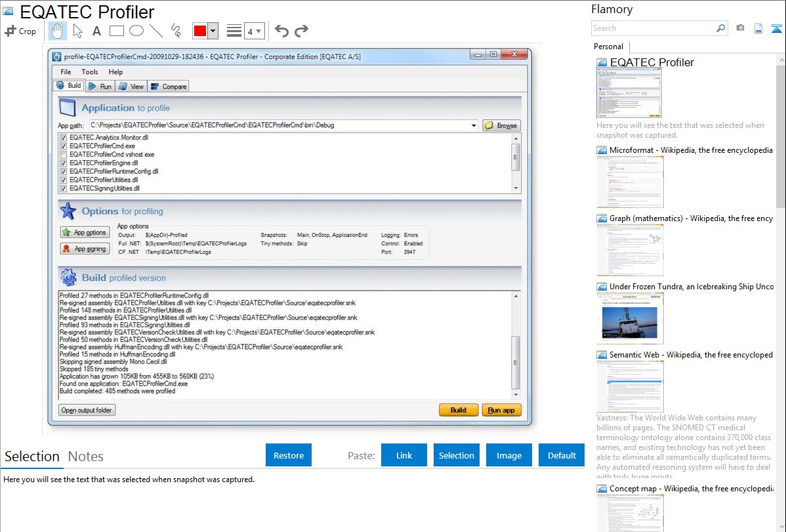Viewport: 786px width, 532px height.
Task: Toggle EQATEC.Analytics.Monitor.dll checkbox
Action: coord(63,137)
